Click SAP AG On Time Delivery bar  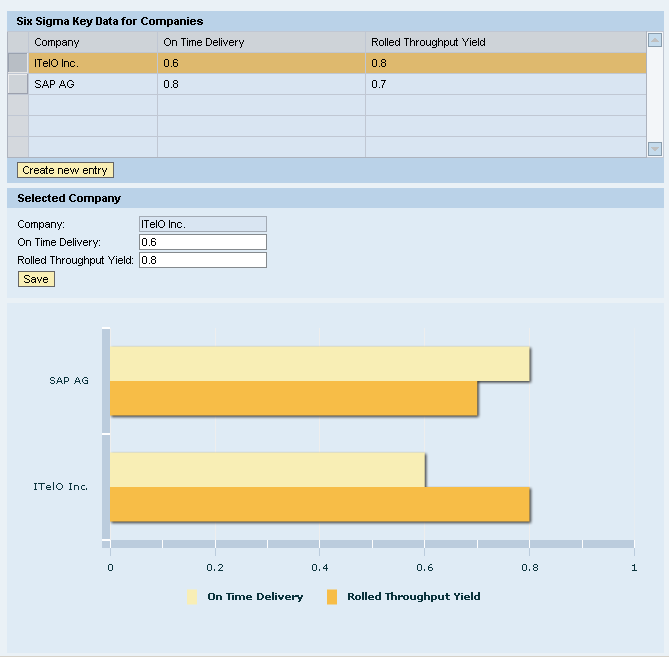click(319, 364)
